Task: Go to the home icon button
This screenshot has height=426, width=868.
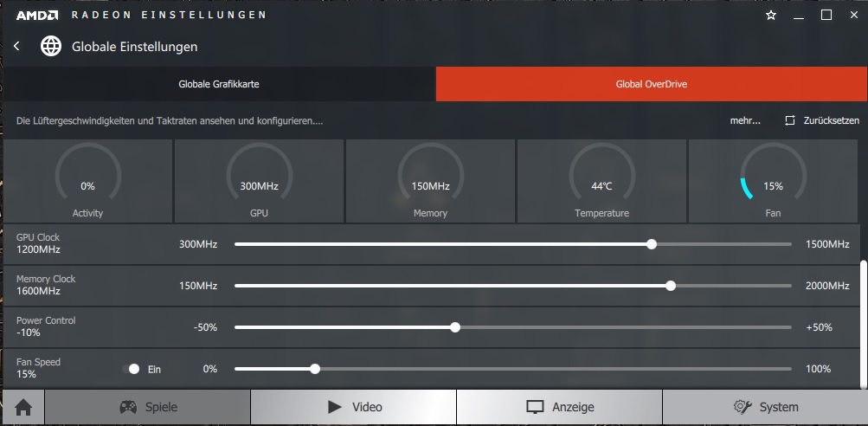Action: click(x=23, y=407)
